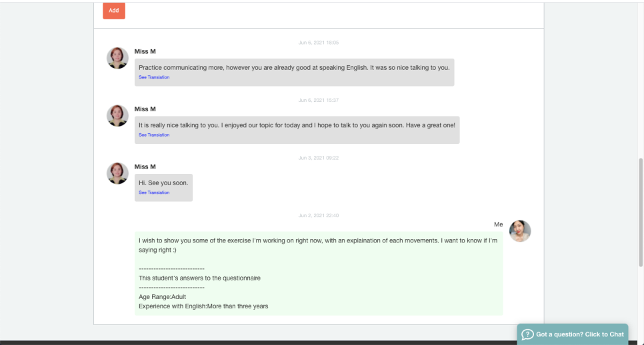Image resolution: width=644 pixels, height=345 pixels.
Task: Click Miss M's avatar beside the 'really nice talking' message
Action: pos(117,116)
